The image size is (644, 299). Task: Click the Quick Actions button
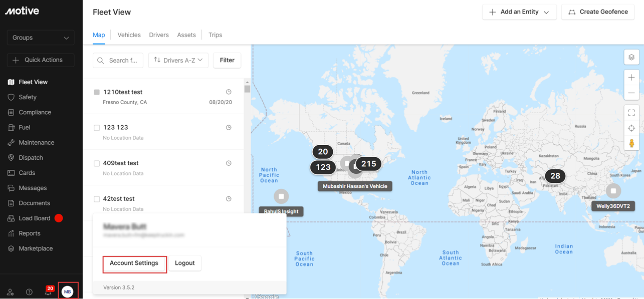41,60
